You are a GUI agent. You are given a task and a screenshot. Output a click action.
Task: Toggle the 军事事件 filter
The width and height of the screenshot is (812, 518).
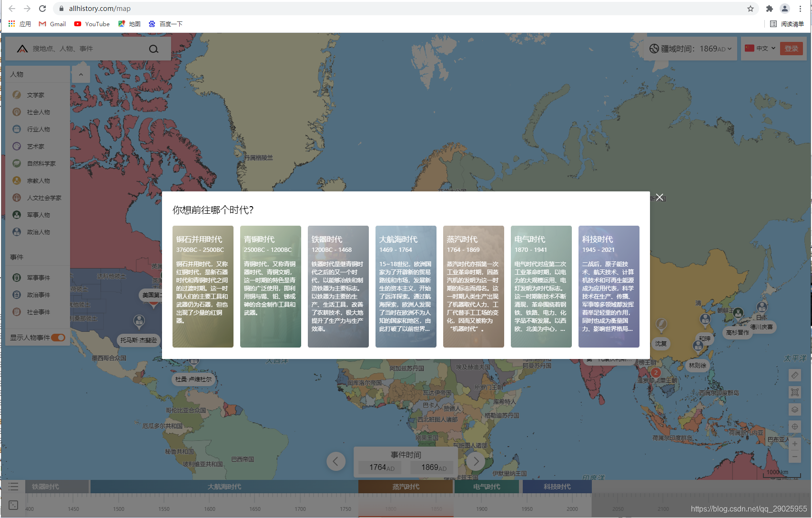pyautogui.click(x=37, y=278)
